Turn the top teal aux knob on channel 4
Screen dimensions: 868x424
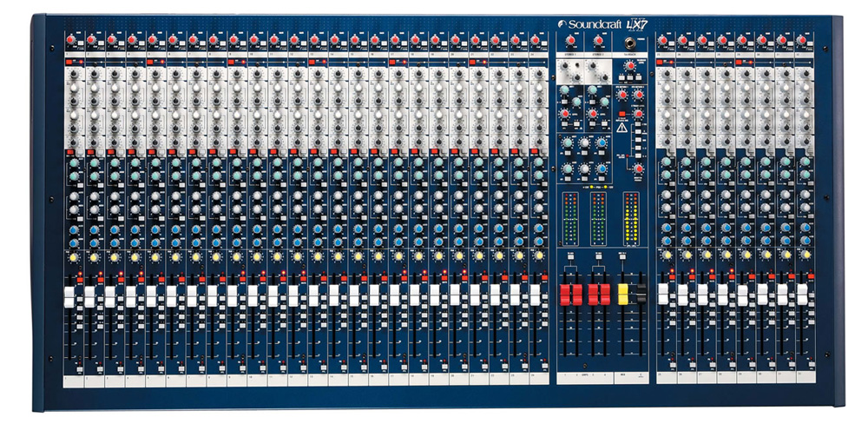135,163
